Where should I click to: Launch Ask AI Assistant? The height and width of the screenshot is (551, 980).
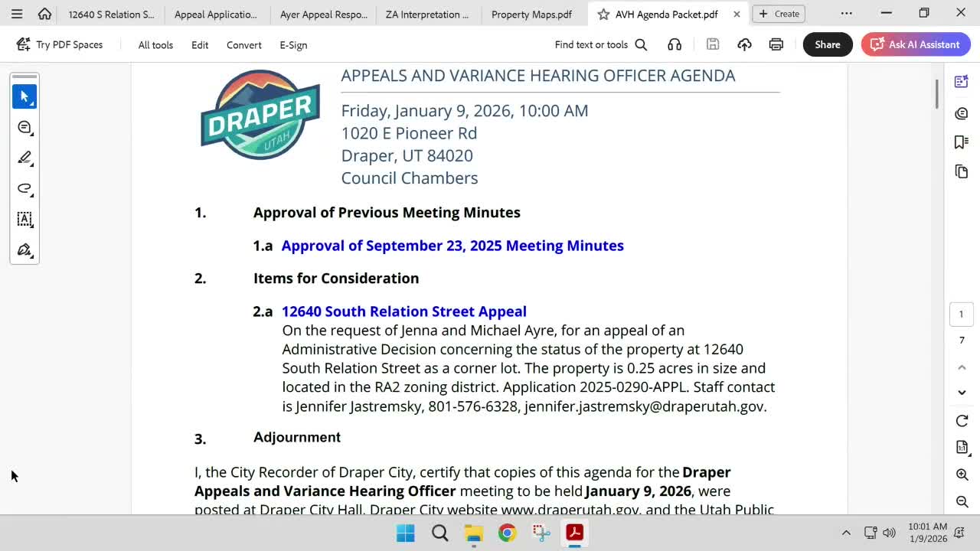coord(916,44)
